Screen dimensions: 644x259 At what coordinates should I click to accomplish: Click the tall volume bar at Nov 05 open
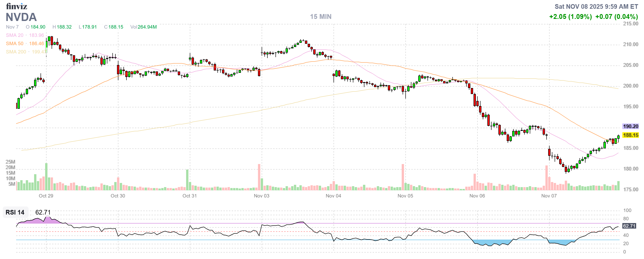[403, 177]
